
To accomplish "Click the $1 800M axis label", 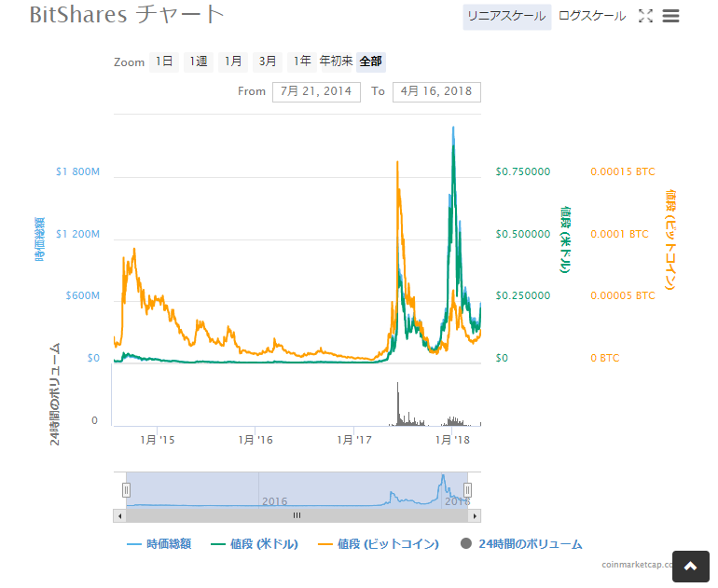I will click(77, 171).
